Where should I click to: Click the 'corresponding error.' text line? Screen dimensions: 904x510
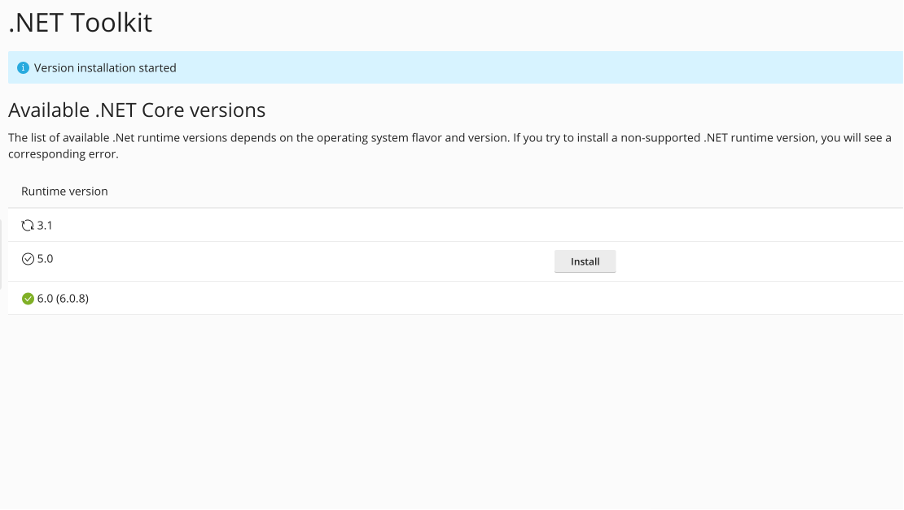(63, 155)
